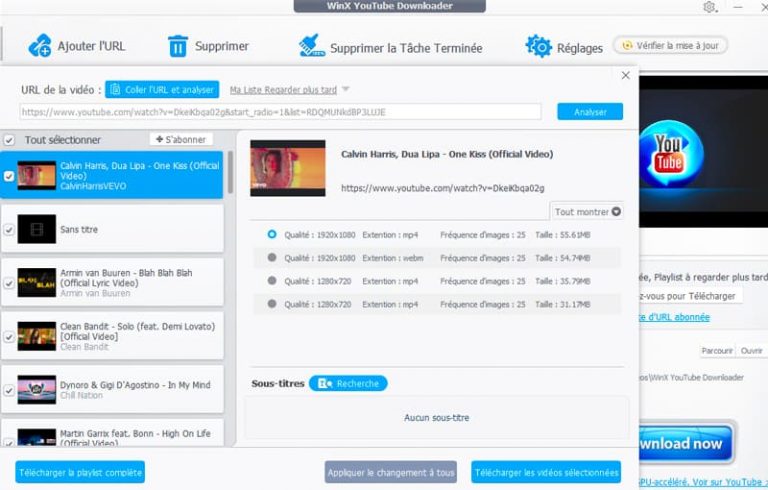768x490 pixels.
Task: Click the clipboard icon in Coller l'URL
Action: pos(115,89)
